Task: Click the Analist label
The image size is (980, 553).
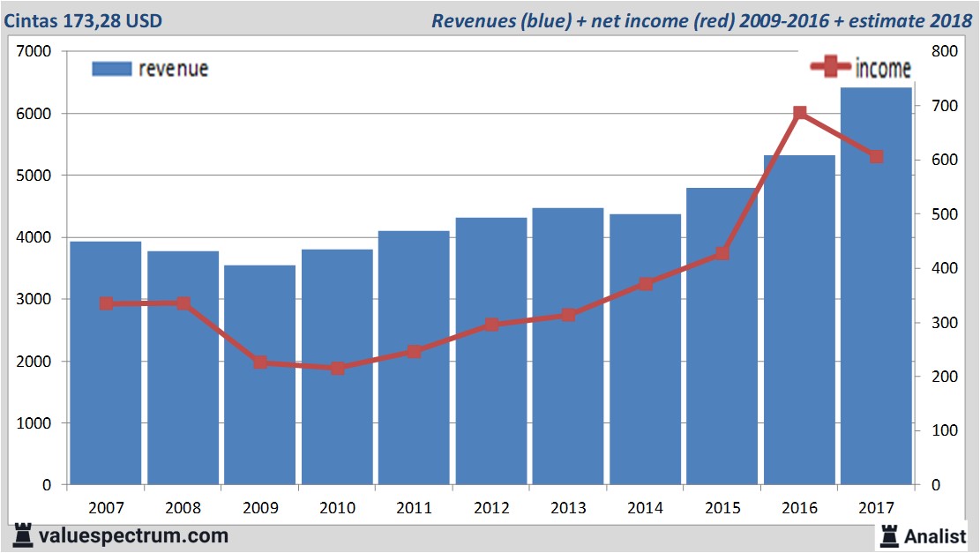Action: click(x=934, y=534)
